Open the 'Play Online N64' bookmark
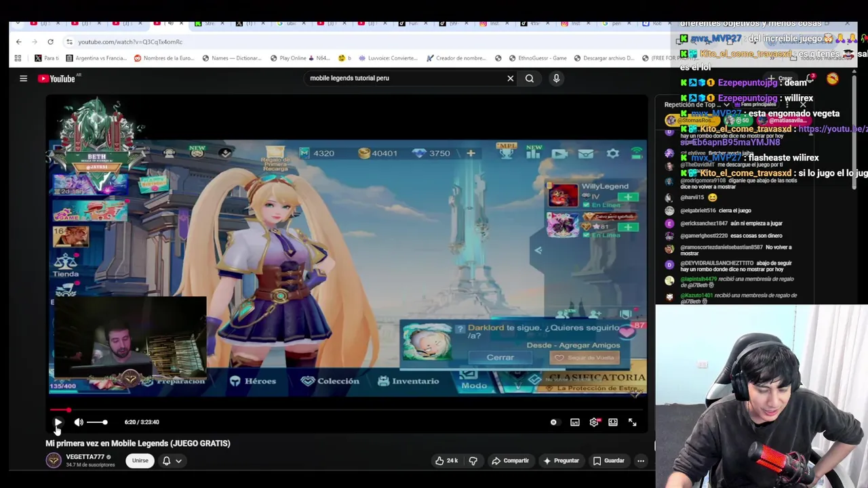Viewport: 868px width, 488px height. click(300, 58)
